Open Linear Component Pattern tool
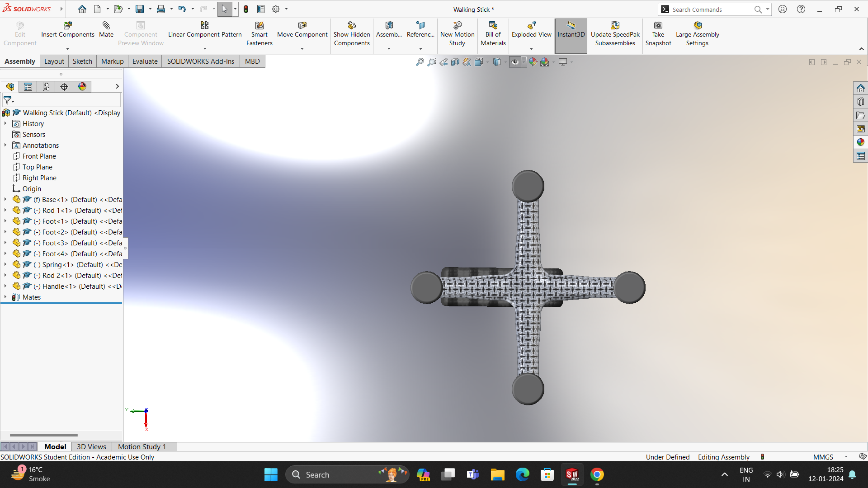The height and width of the screenshot is (488, 868). [x=205, y=30]
